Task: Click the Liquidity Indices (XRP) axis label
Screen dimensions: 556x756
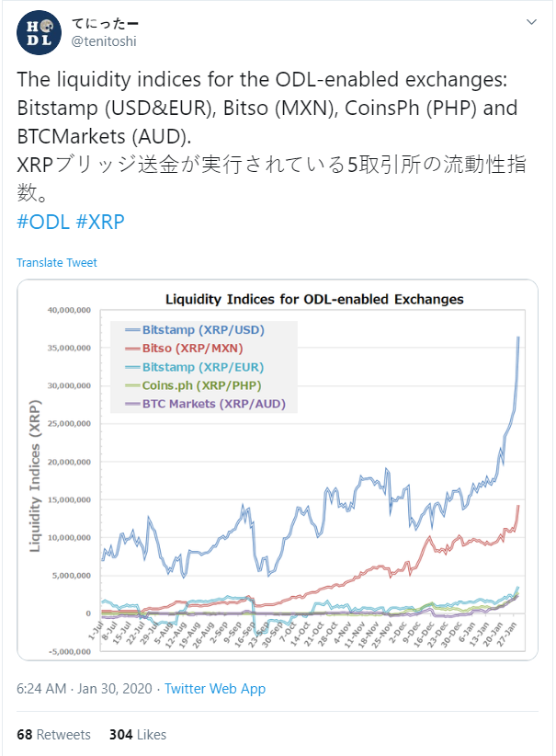Action: (35, 475)
